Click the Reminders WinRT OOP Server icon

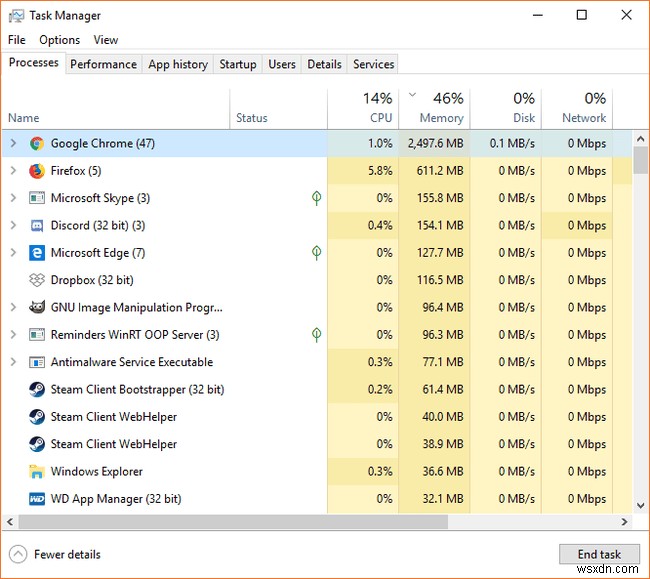coord(37,334)
